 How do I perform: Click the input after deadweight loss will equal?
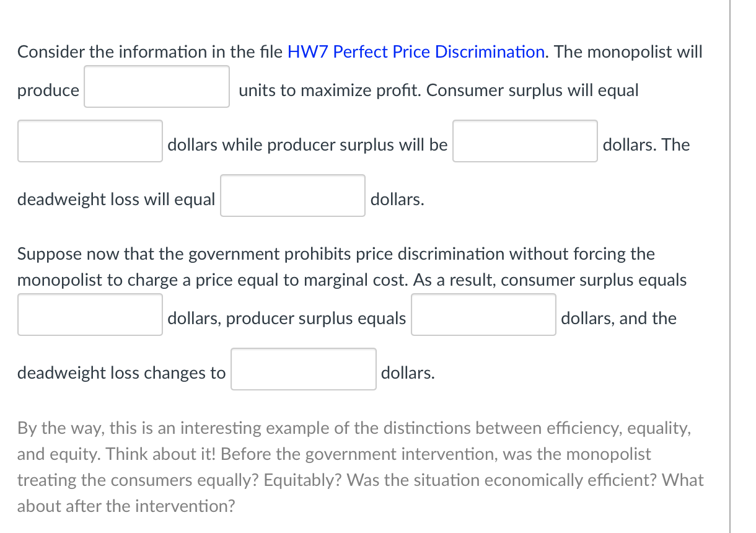pyautogui.click(x=292, y=195)
